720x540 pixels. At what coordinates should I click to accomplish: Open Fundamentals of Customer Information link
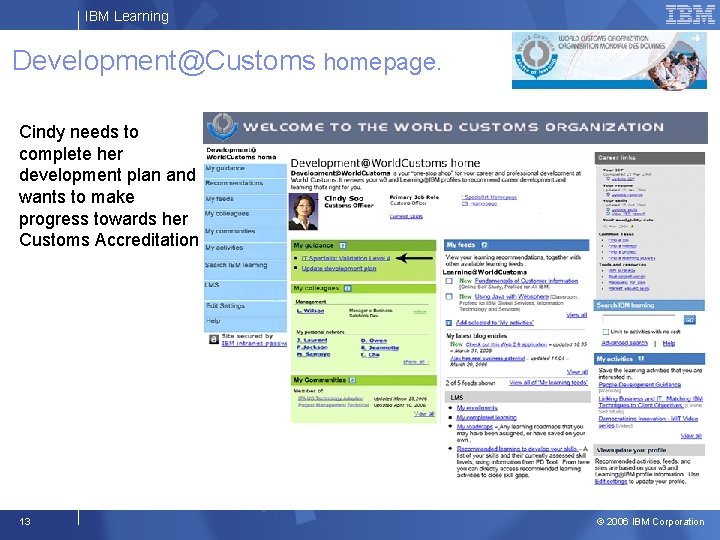coord(526,281)
